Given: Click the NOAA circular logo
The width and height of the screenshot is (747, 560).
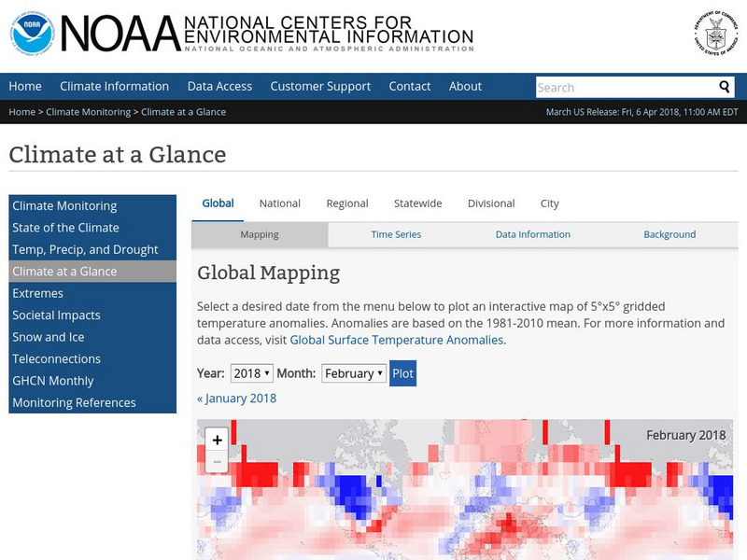Looking at the screenshot, I should point(32,34).
